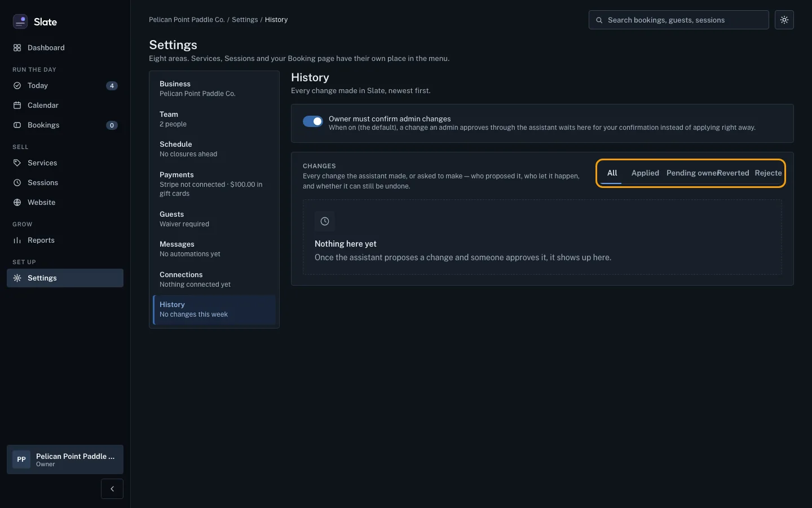Open Connections settings section
The height and width of the screenshot is (508, 812).
tap(214, 279)
